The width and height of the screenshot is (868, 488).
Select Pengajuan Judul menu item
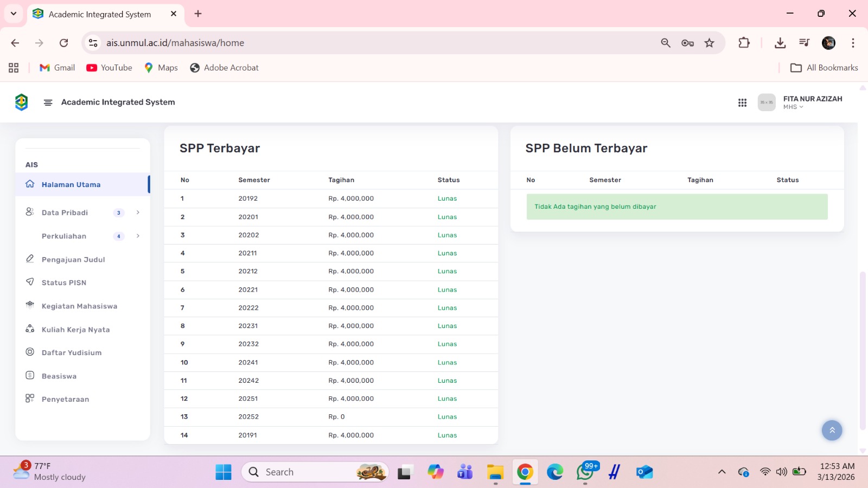[x=73, y=260]
